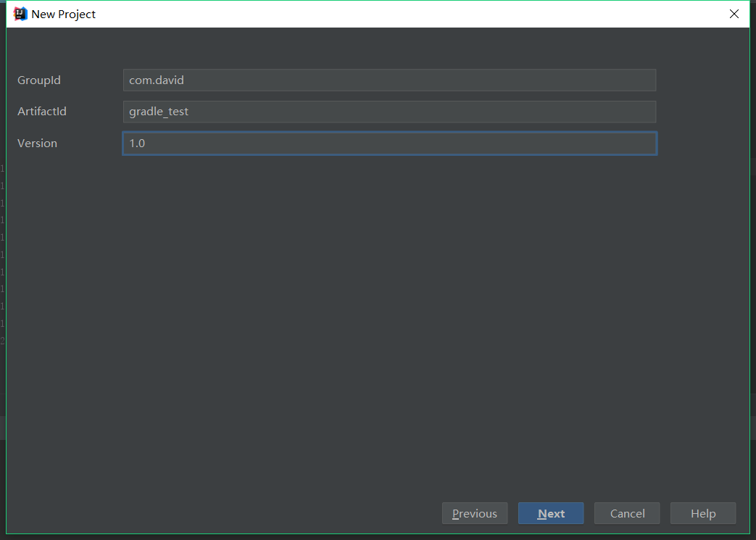This screenshot has width=756, height=540.
Task: Click the New Project title text
Action: (x=63, y=14)
